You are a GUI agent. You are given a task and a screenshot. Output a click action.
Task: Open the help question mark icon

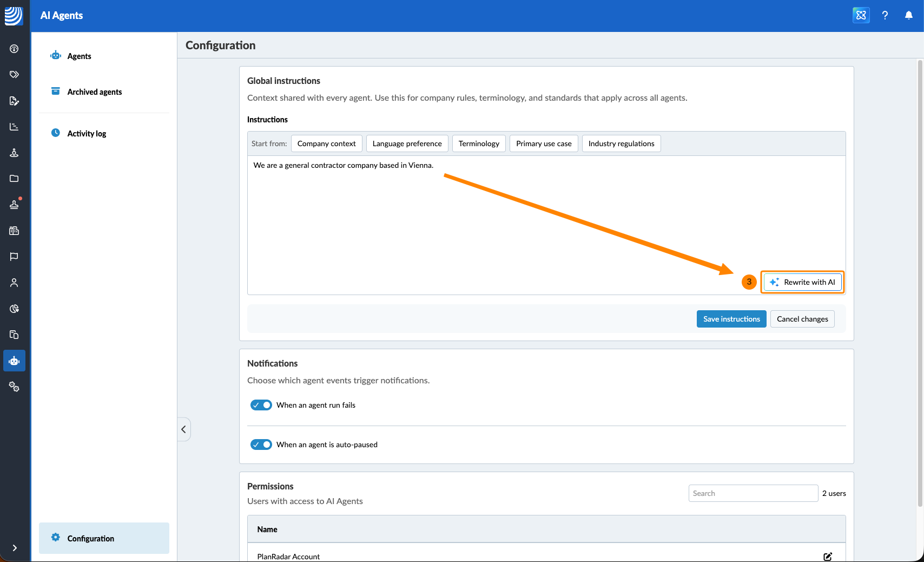pos(885,15)
